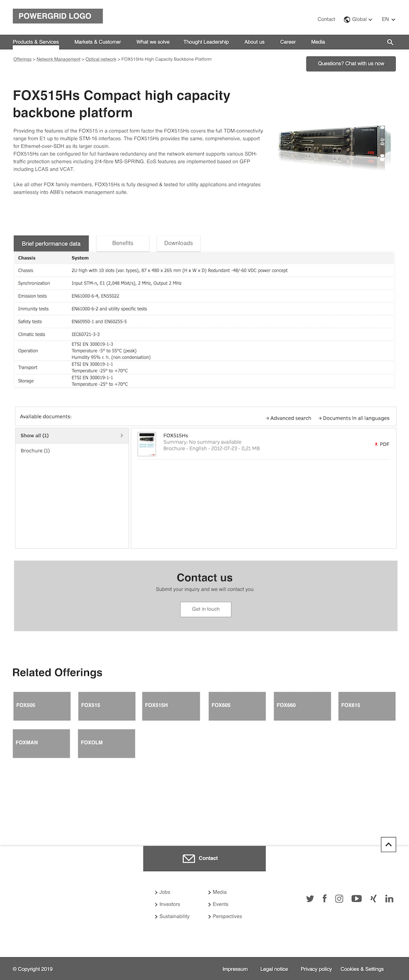Click the Emission tests value EN61000-6-4, EN55022
Viewport: 409px width, 980px height.
[95, 296]
